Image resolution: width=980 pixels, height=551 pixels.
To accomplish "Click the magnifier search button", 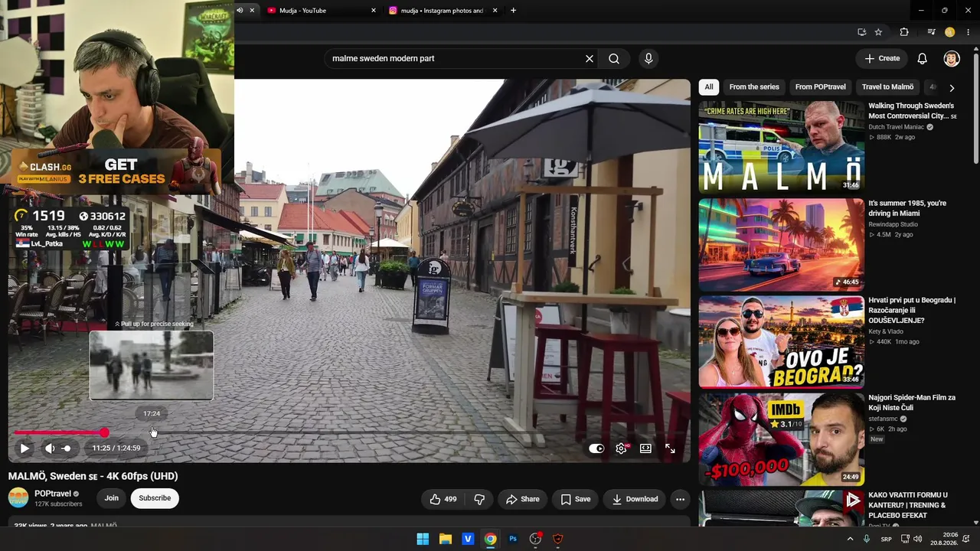I will click(614, 59).
